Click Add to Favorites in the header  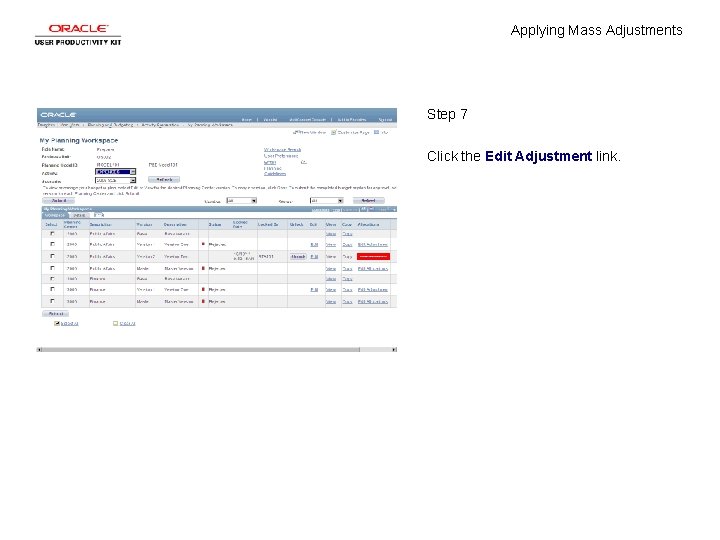coord(352,119)
